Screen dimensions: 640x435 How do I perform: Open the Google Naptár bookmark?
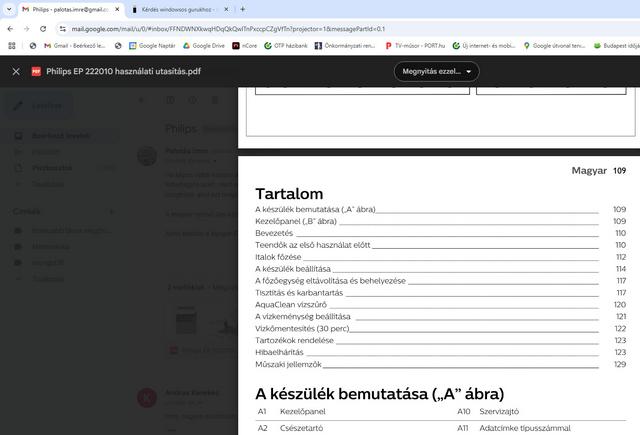pyautogui.click(x=150, y=45)
